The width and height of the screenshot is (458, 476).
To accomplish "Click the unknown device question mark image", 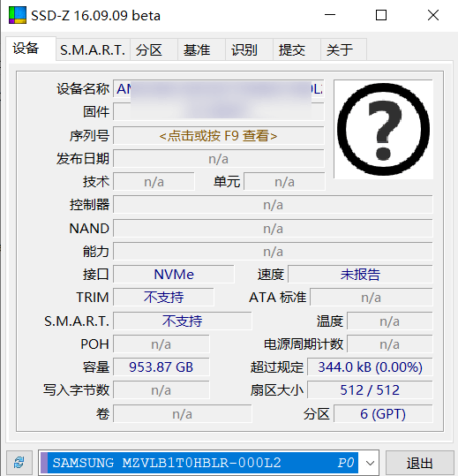I will click(x=383, y=129).
